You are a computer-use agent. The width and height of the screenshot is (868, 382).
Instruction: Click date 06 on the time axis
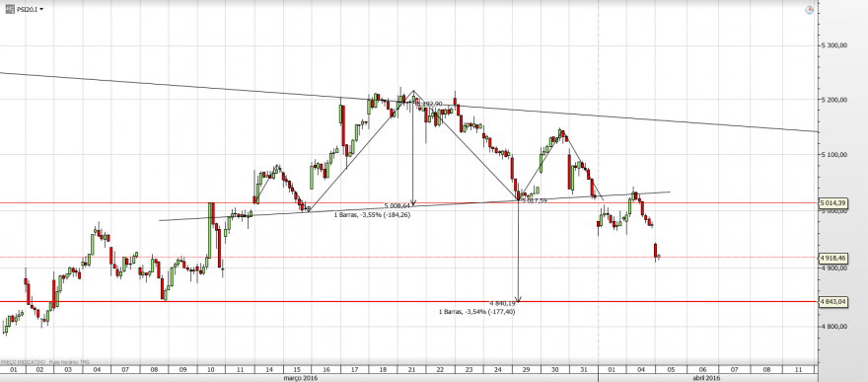pyautogui.click(x=702, y=369)
